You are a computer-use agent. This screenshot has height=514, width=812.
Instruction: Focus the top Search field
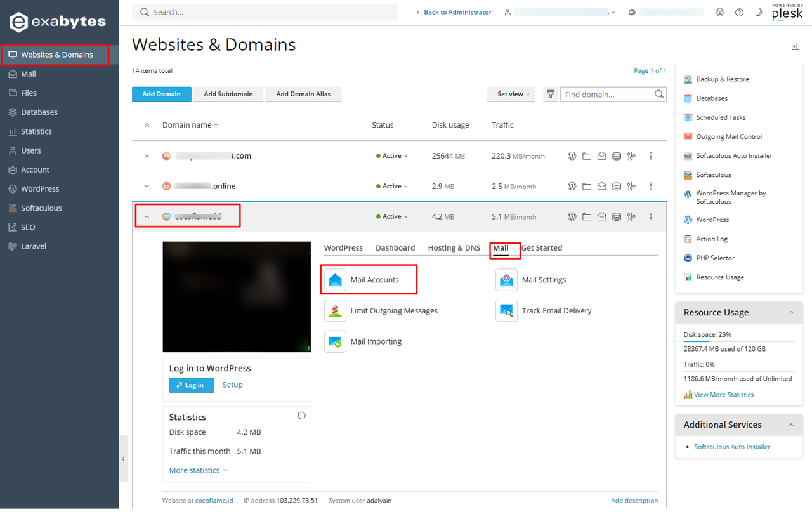(x=265, y=12)
